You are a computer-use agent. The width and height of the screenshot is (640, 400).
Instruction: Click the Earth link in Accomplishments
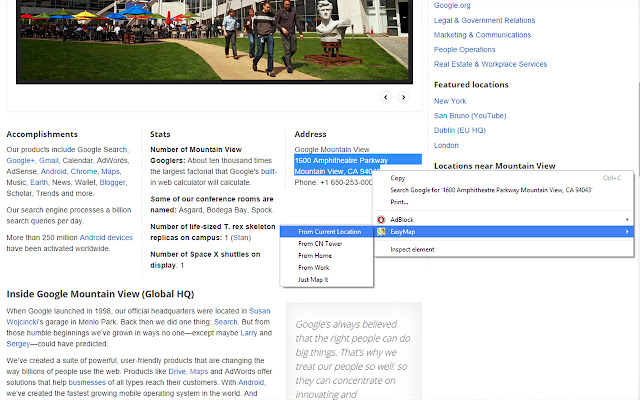tap(39, 182)
